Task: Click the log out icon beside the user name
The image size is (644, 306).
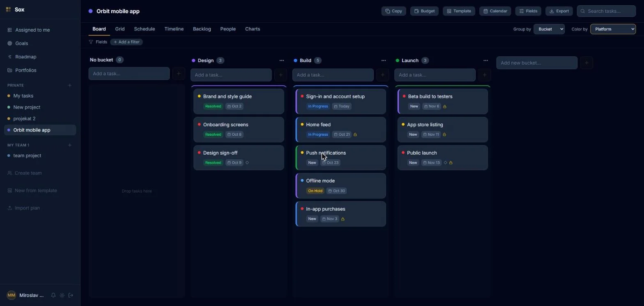Action: pyautogui.click(x=71, y=295)
